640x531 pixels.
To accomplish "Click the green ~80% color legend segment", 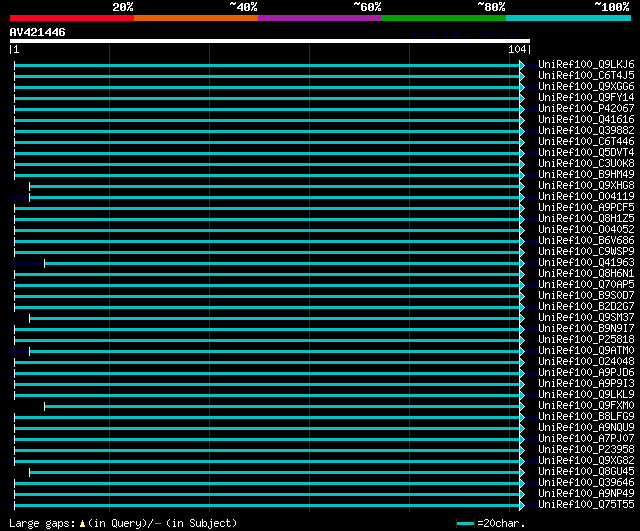I will 444,18.
